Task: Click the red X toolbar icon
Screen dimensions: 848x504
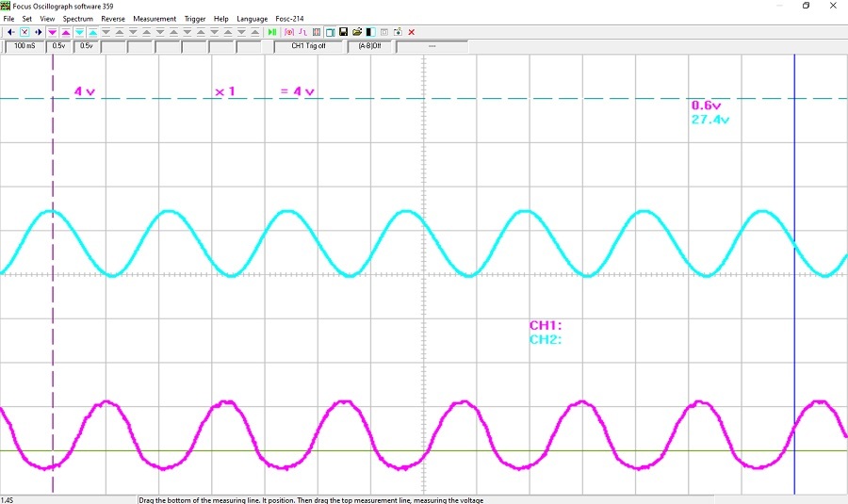Action: 411,32
